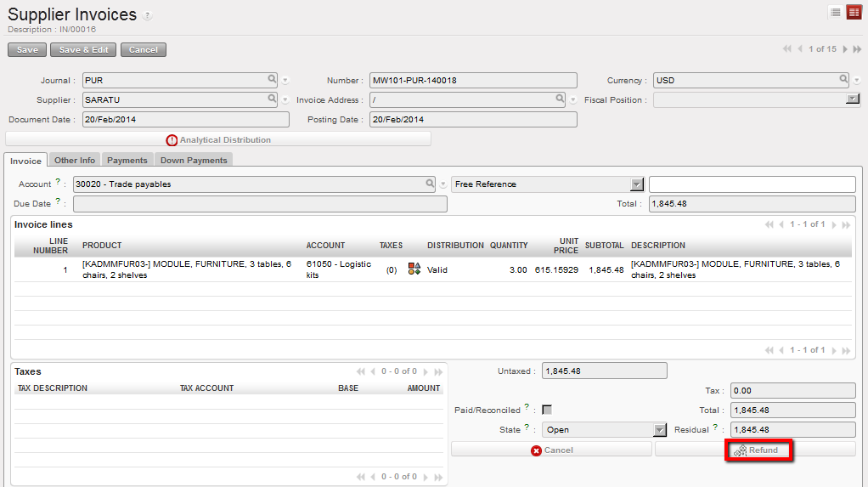Go to next invoice record arrow
This screenshot has height=487, width=868.
tap(845, 49)
